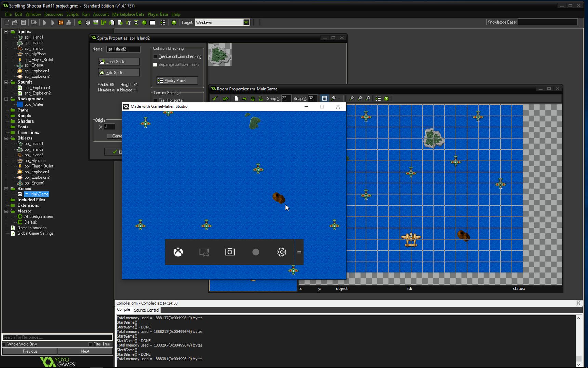Click the Create sound speaker icon
Screen dimensions: 588x368
point(88,23)
